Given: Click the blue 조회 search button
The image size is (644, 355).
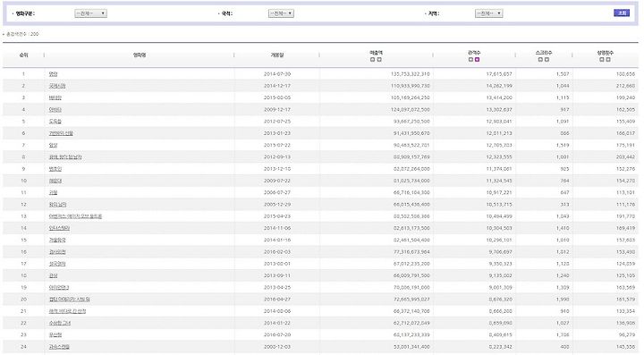Looking at the screenshot, I should point(622,13).
